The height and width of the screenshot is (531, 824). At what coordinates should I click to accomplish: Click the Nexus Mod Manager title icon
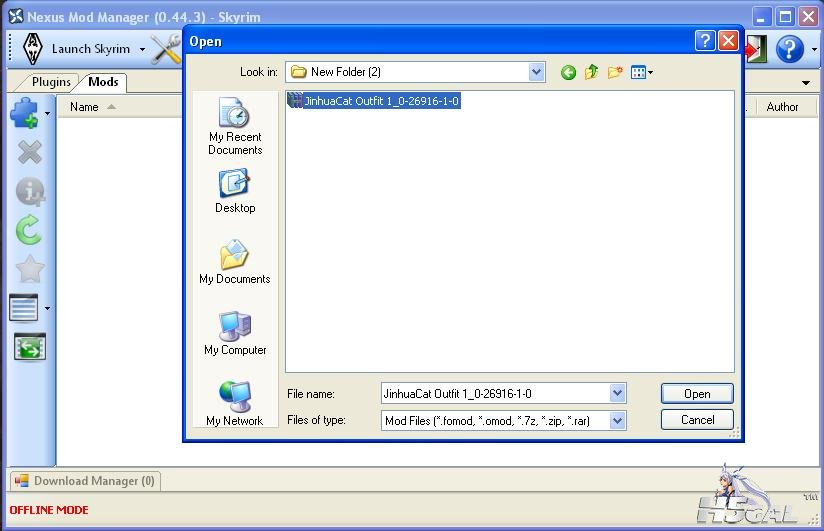16,16
